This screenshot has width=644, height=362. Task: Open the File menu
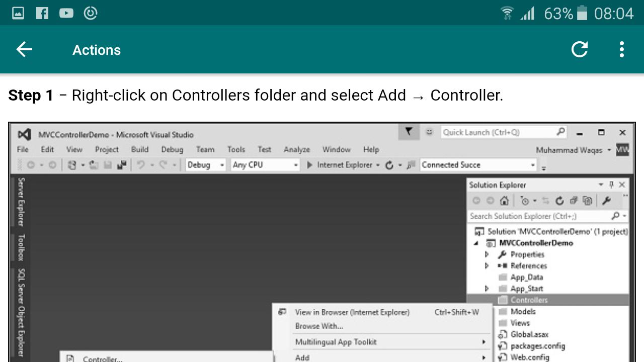click(x=23, y=149)
